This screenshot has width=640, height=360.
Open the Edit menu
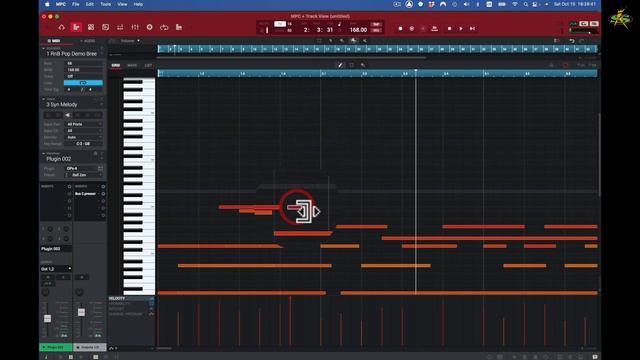pyautogui.click(x=89, y=4)
